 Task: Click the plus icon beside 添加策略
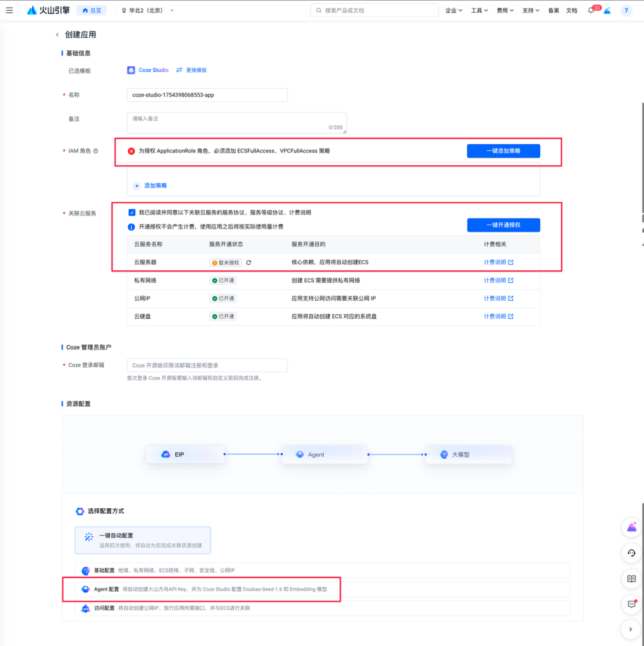137,186
